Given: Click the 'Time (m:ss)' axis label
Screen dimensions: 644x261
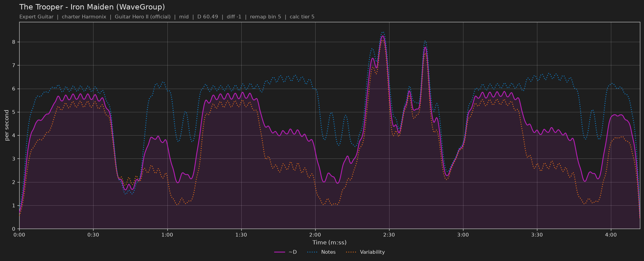Looking at the screenshot, I should pyautogui.click(x=329, y=242).
